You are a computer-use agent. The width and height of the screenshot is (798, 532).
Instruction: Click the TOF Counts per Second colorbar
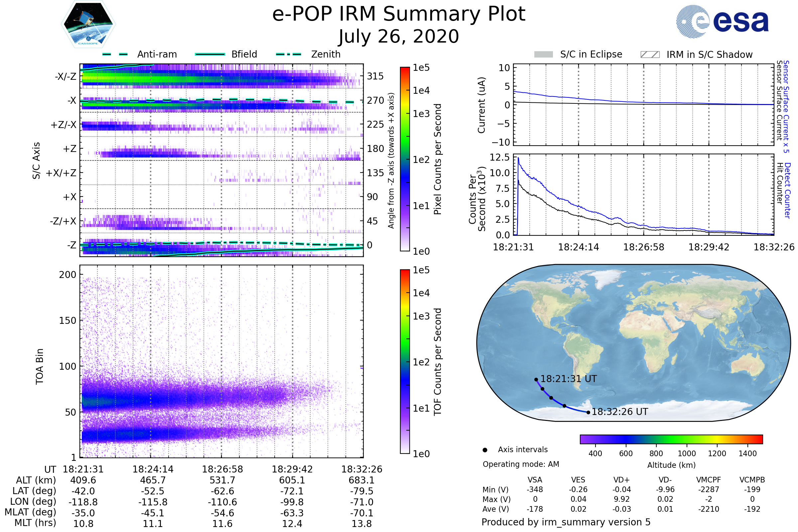[x=405, y=361]
